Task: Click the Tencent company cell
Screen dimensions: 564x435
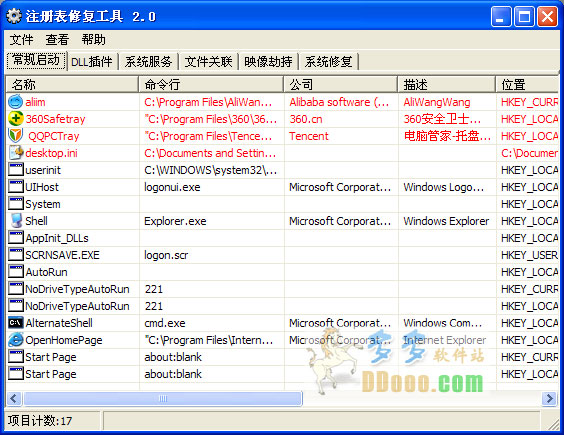Action: (x=309, y=136)
